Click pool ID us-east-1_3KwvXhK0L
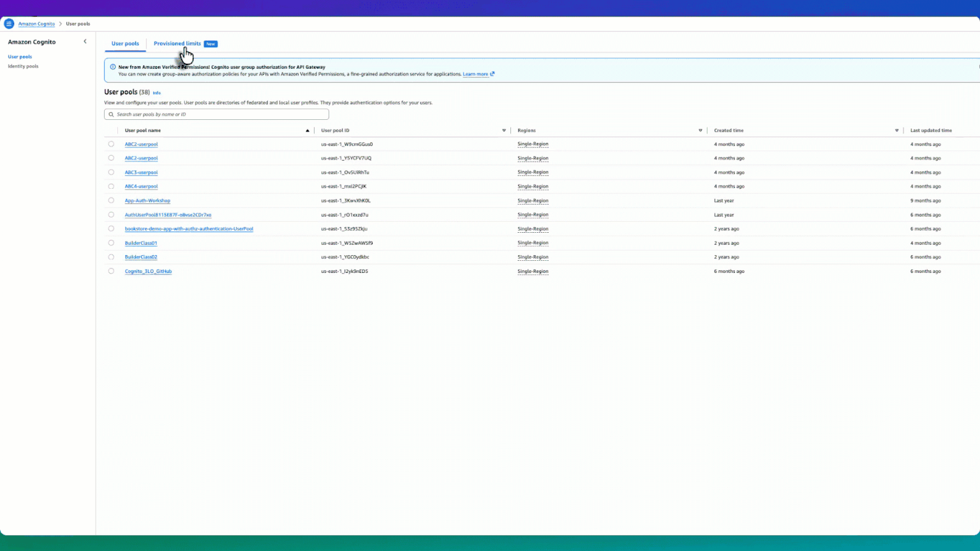The image size is (980, 551). pos(345,200)
